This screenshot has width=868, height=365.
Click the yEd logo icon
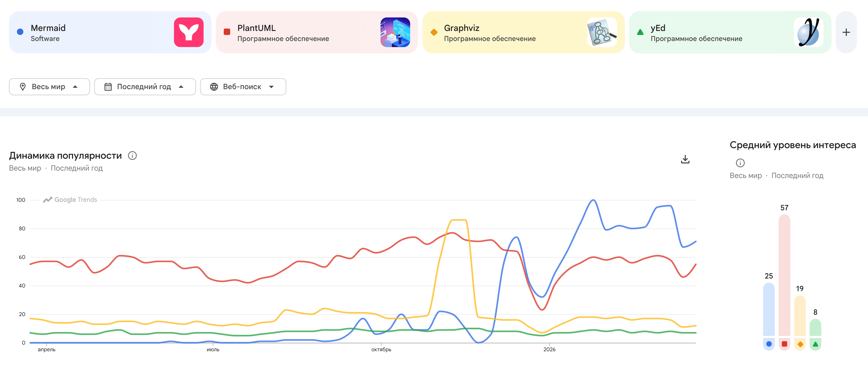[808, 32]
